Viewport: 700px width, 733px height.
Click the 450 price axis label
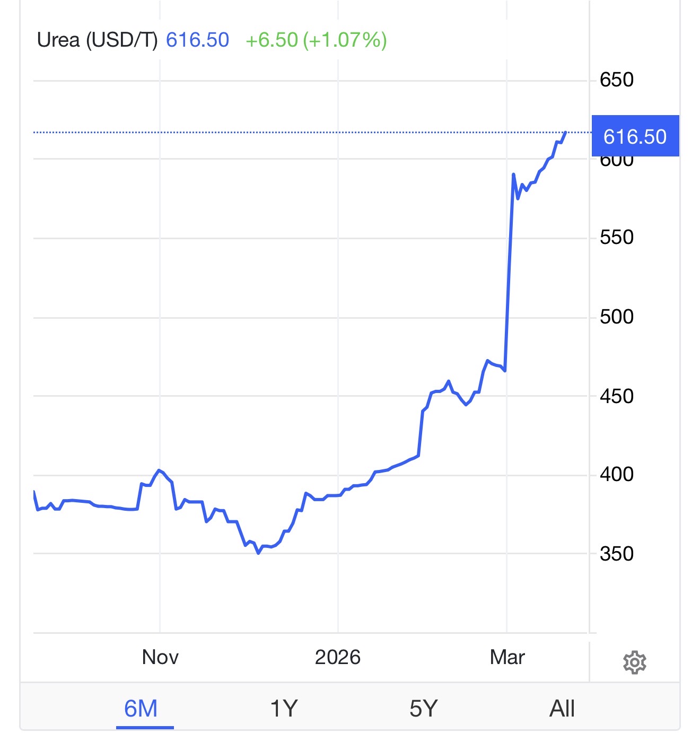pyautogui.click(x=616, y=396)
